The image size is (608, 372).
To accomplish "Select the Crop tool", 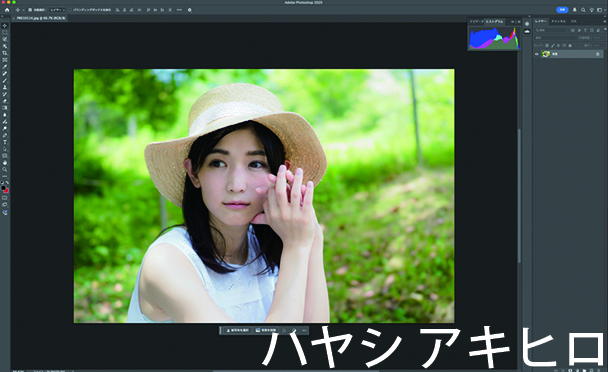I will (5, 53).
